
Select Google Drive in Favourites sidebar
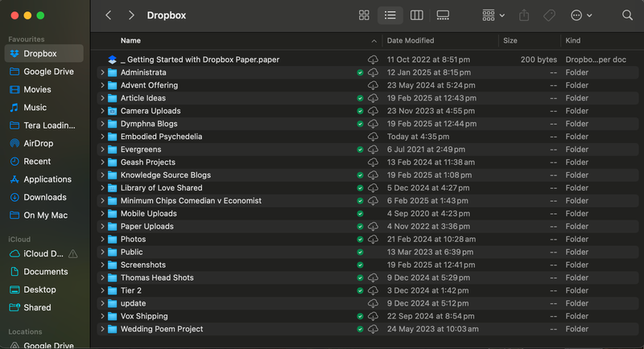coord(48,72)
